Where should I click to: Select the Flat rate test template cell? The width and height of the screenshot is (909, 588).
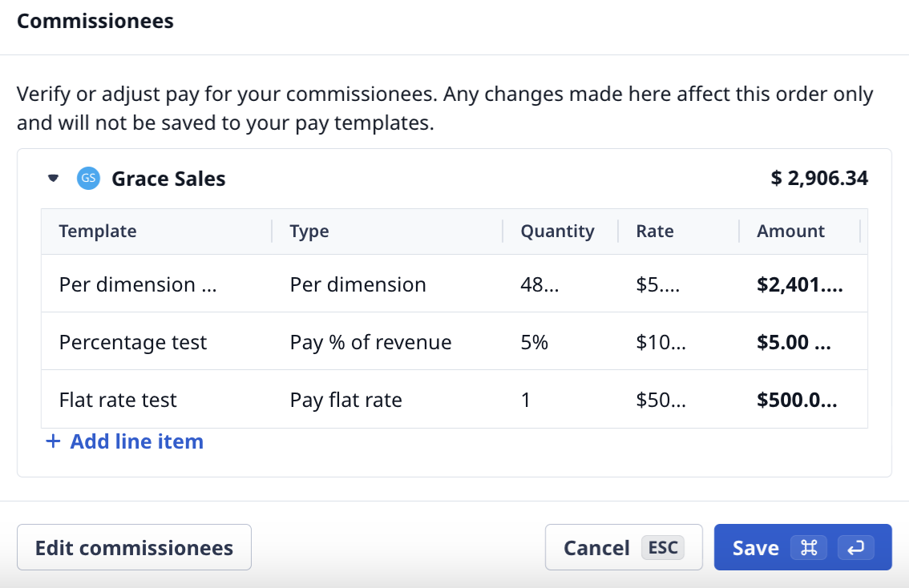(x=118, y=400)
